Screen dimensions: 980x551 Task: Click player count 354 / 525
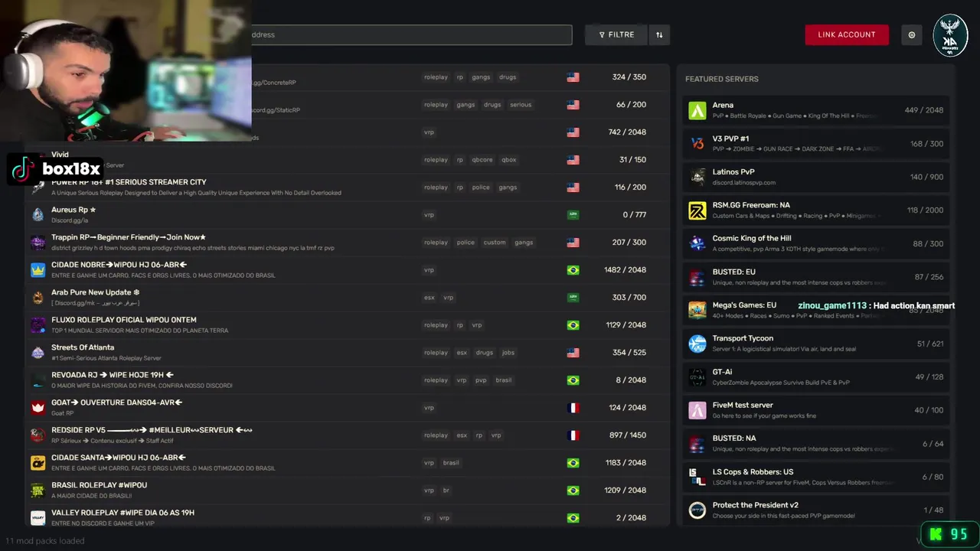pyautogui.click(x=629, y=353)
